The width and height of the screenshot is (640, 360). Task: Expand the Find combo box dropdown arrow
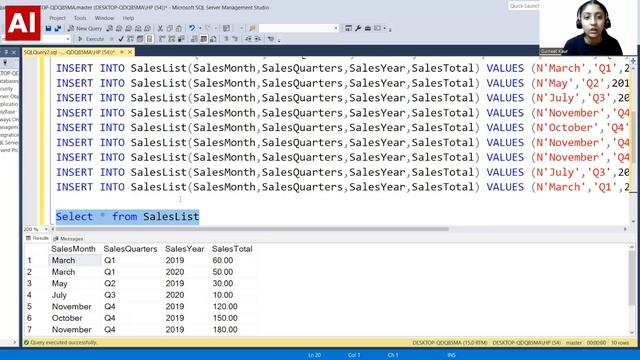coord(336,28)
